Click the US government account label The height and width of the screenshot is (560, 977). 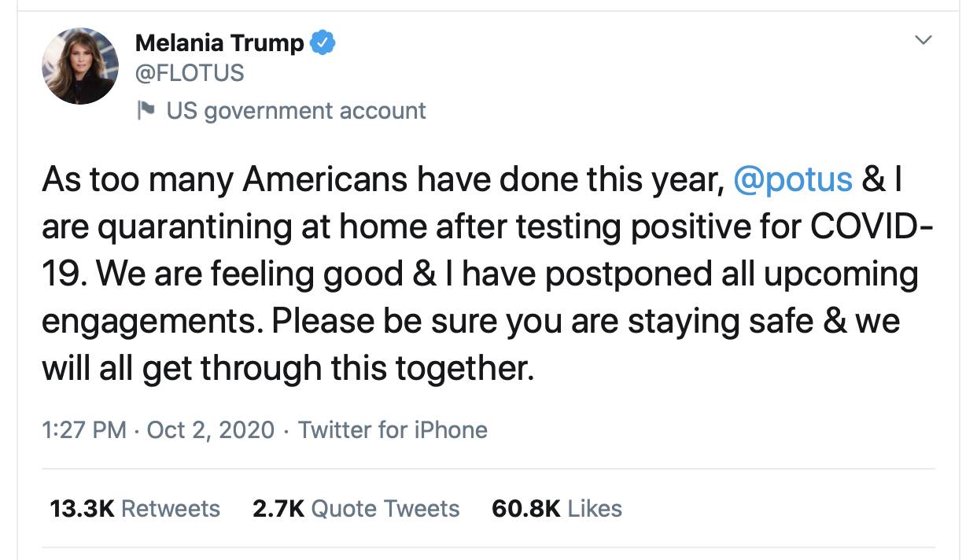(296, 111)
